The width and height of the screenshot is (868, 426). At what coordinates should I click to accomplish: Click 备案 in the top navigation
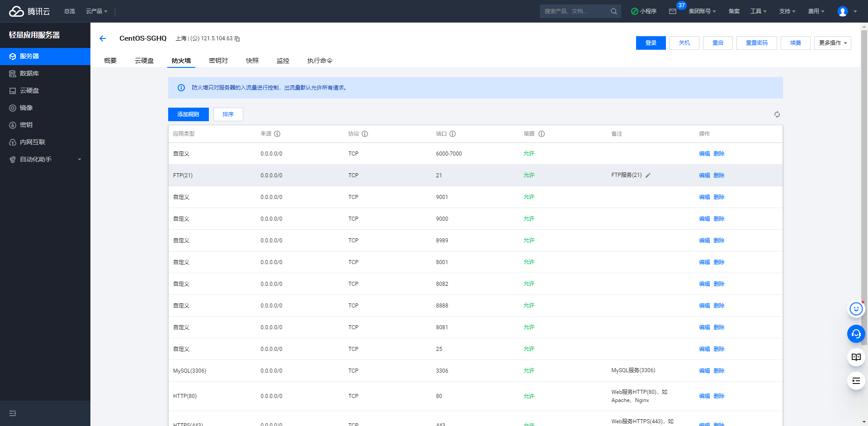pyautogui.click(x=734, y=11)
